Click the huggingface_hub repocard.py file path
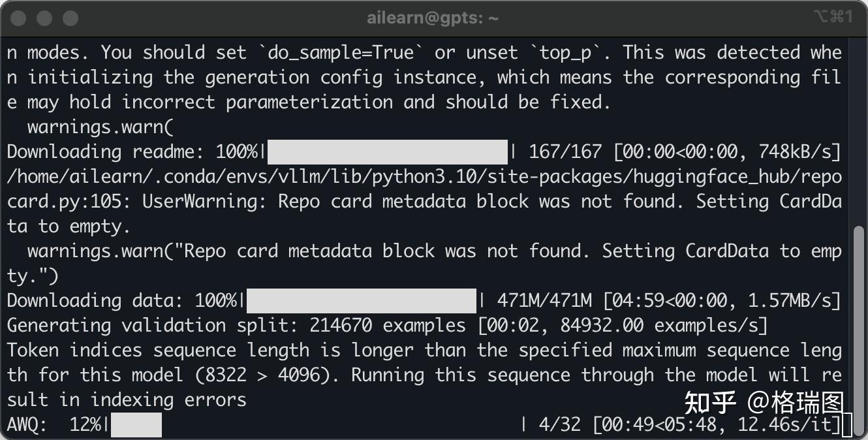This screenshot has height=440, width=868. (x=424, y=189)
